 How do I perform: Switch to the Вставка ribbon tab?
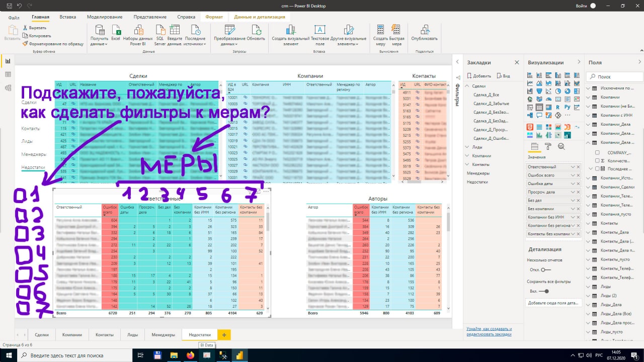click(68, 17)
